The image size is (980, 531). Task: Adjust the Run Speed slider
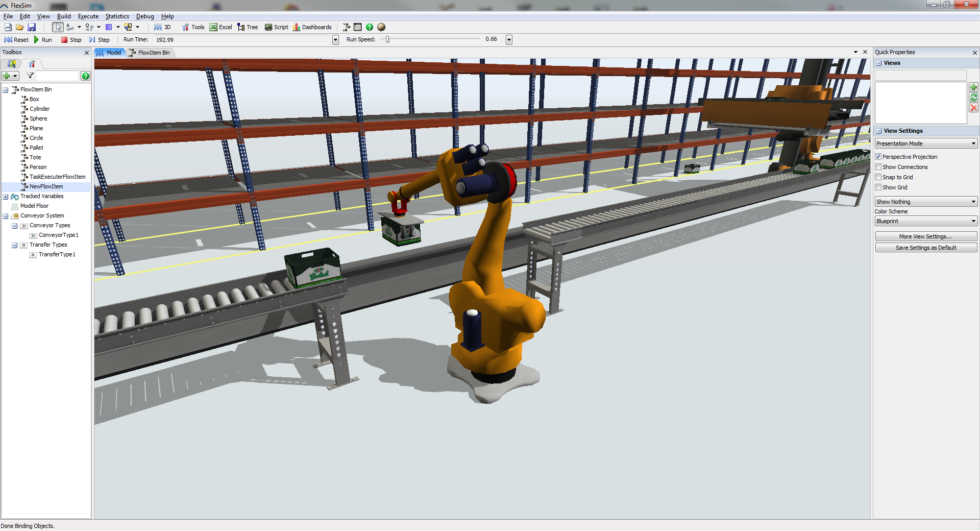point(387,39)
